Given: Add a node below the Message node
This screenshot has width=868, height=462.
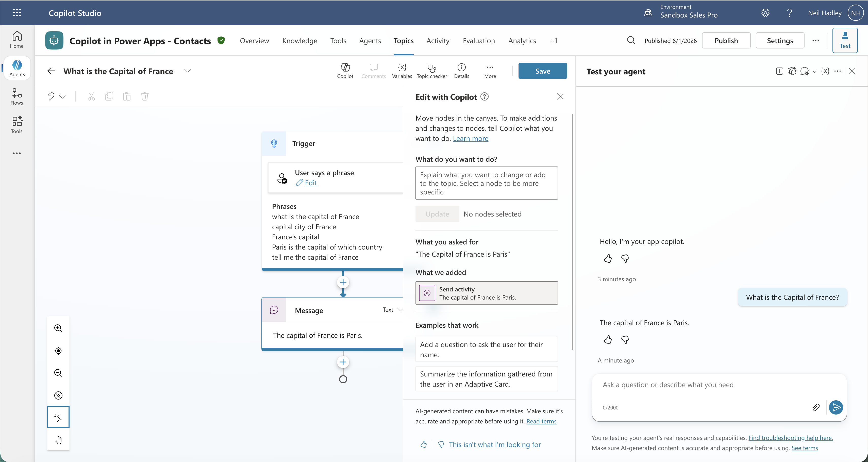Looking at the screenshot, I should click(343, 362).
